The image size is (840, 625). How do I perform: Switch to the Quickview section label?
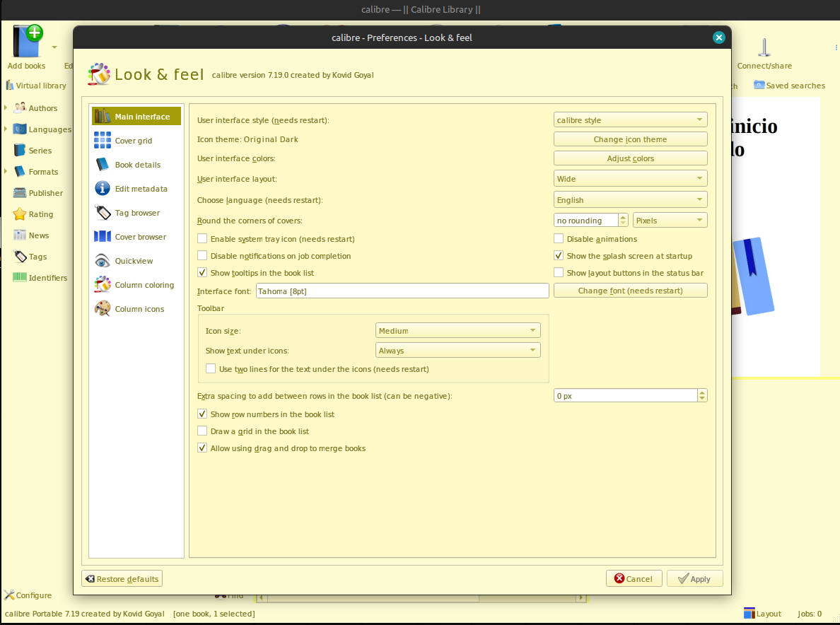point(134,261)
